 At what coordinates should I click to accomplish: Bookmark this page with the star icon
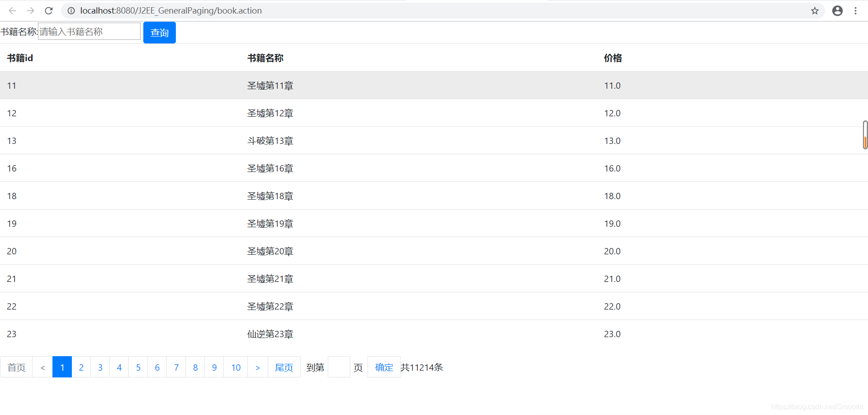tap(815, 10)
